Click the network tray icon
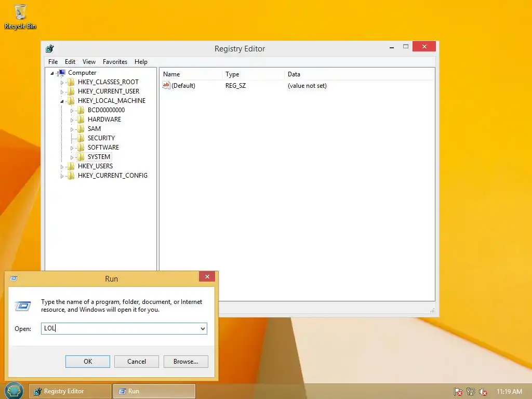The height and width of the screenshot is (399, 532). [x=470, y=392]
